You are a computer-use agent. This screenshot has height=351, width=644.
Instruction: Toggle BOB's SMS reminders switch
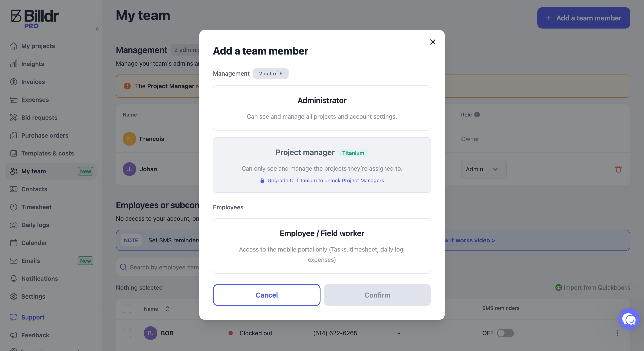[x=505, y=333]
